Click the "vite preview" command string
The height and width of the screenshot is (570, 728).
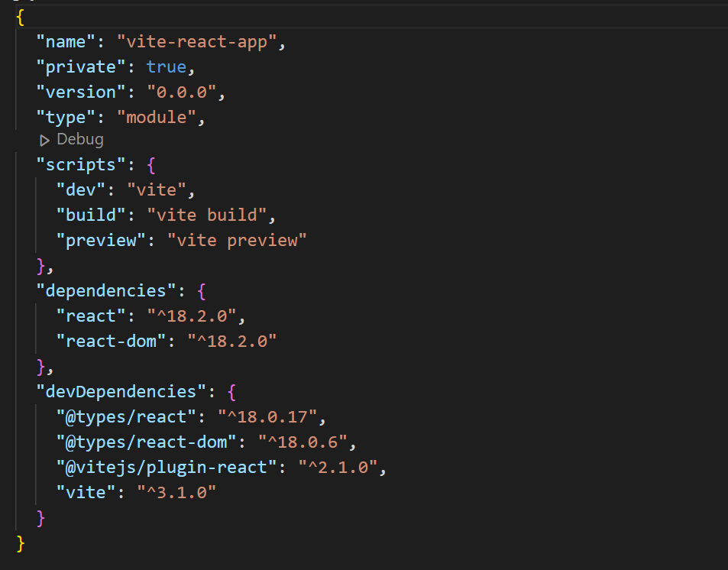pyautogui.click(x=237, y=240)
